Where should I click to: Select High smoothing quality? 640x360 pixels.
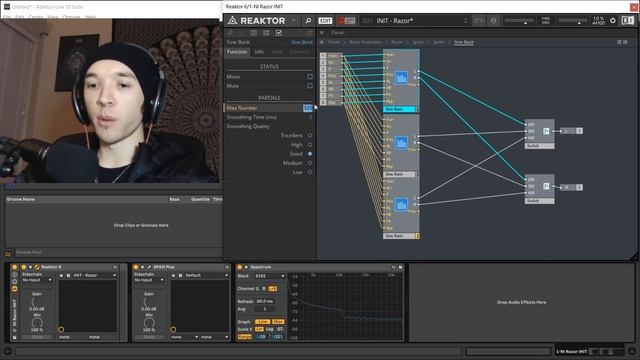[310, 144]
